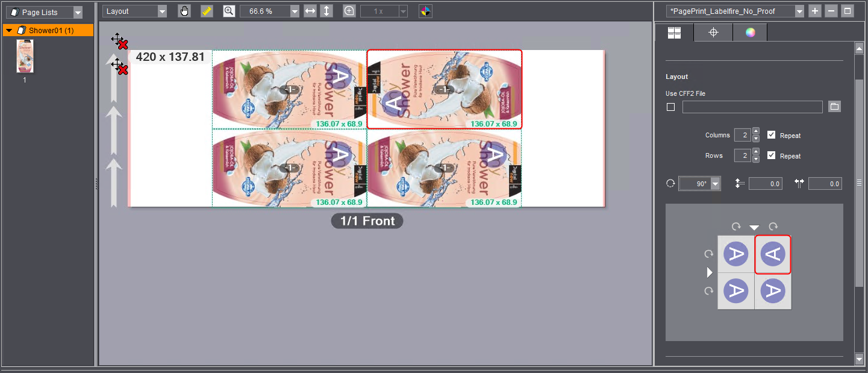Remove preset with the minus button
This screenshot has height=373, width=868.
click(831, 11)
